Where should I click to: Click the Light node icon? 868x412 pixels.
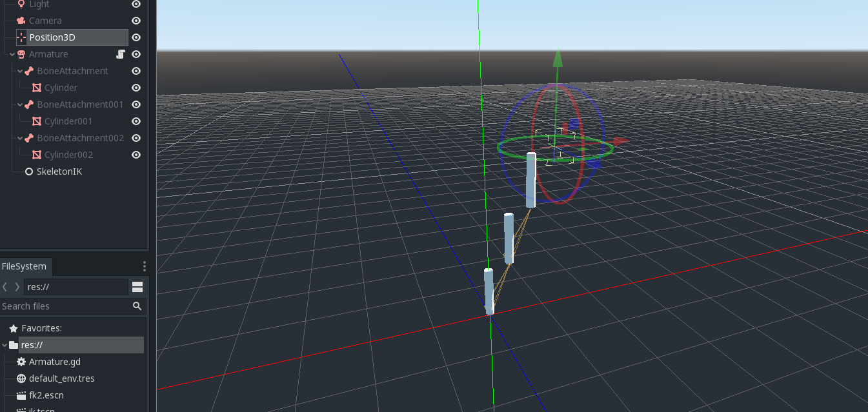22,5
